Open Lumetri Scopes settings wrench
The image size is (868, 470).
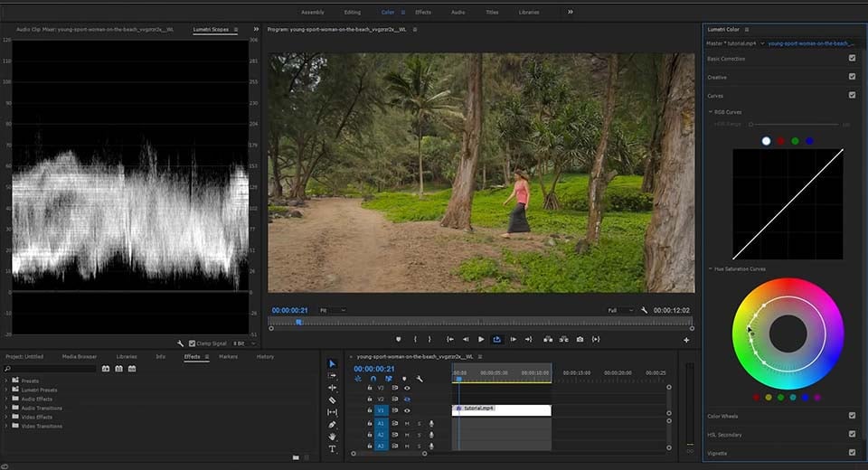tap(181, 343)
